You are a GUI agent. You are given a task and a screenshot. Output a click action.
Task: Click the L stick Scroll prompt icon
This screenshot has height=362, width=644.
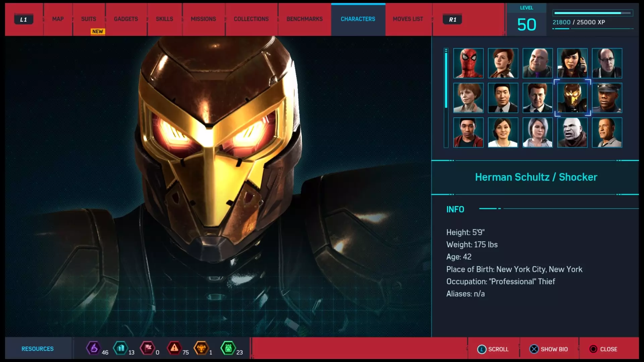482,349
